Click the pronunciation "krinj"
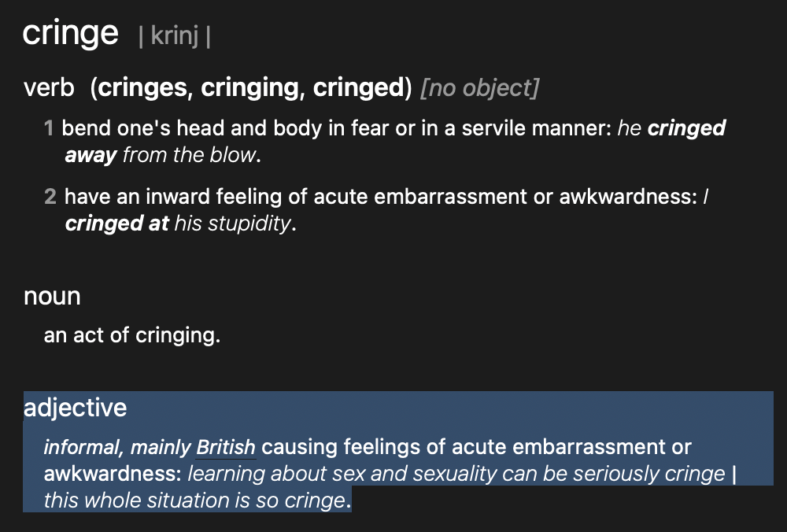This screenshot has width=787, height=532. 174,37
